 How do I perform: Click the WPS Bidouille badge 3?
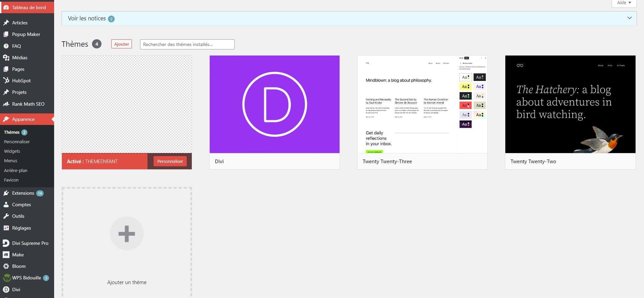tap(46, 278)
